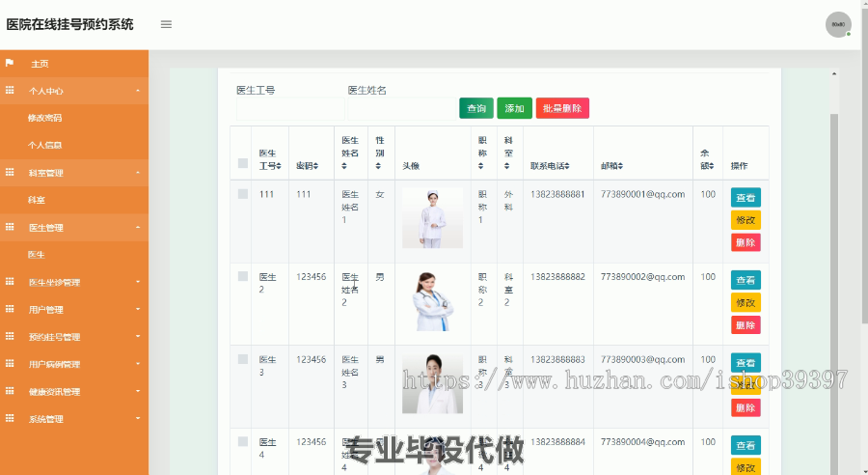Click grid icon next to 用户管理

click(x=10, y=309)
